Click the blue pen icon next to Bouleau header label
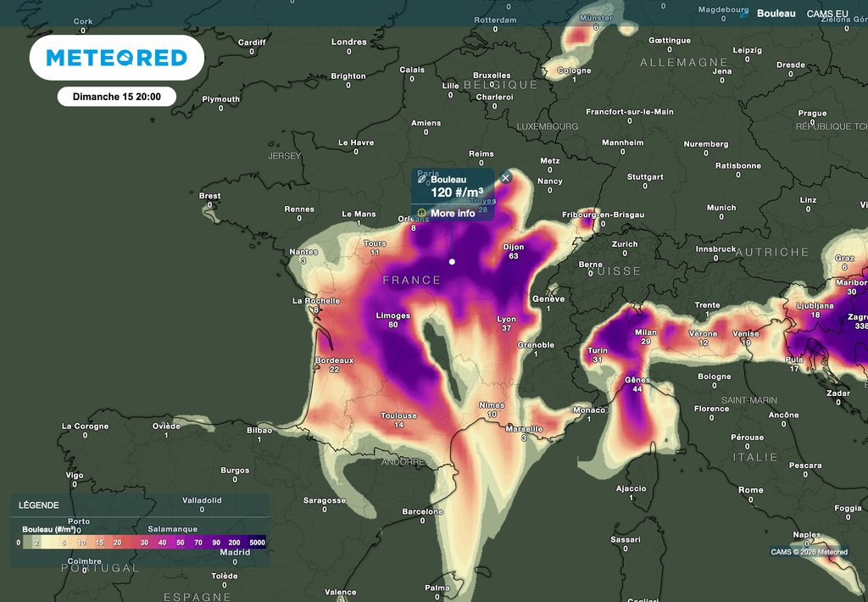 [x=745, y=14]
